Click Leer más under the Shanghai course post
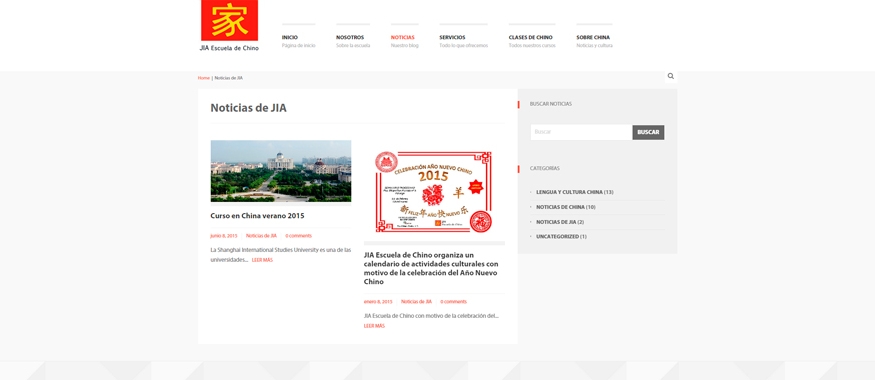Image resolution: width=875 pixels, height=380 pixels. pyautogui.click(x=262, y=260)
